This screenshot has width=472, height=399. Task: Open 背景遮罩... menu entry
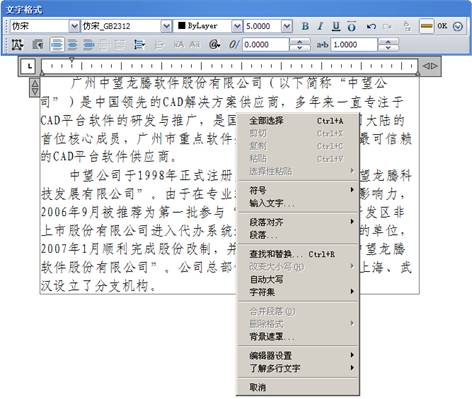298,337
